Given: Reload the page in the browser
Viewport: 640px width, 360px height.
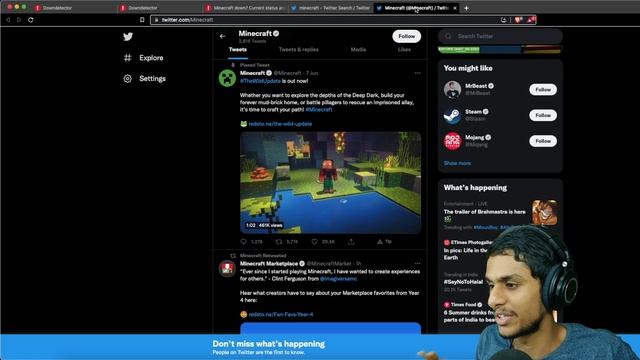Looking at the screenshot, I should tap(31, 20).
